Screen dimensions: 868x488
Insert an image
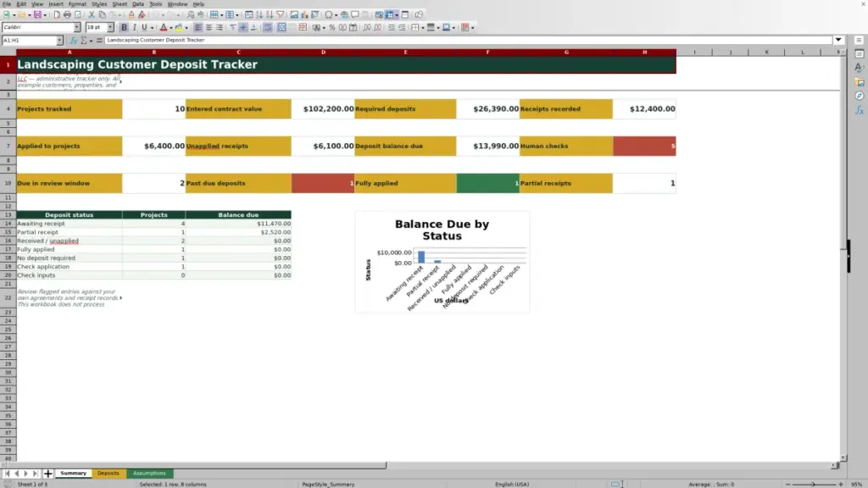[x=294, y=15]
